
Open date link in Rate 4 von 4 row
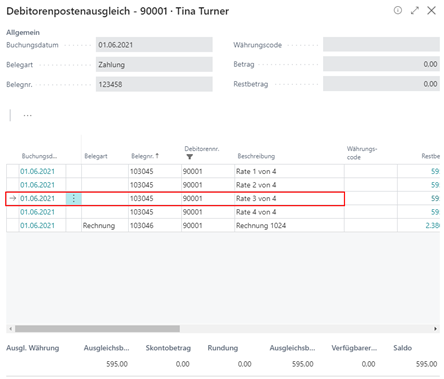37,212
